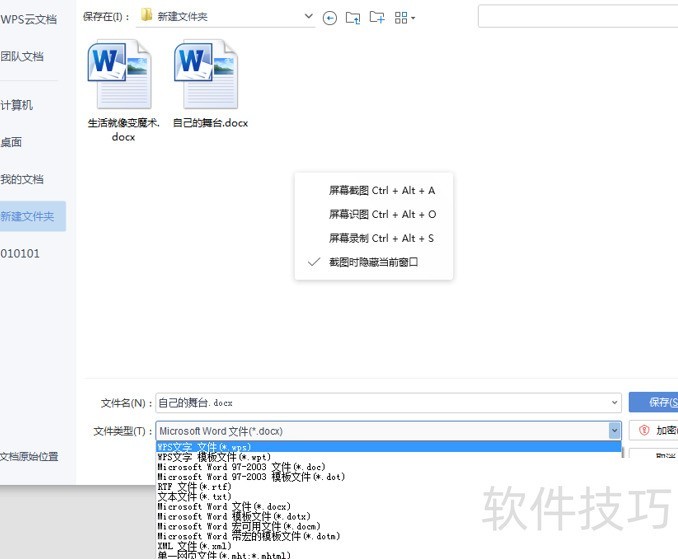Select the 生活就像变魔术.docx file thumbnail
This screenshot has height=559, width=678.
tap(123, 90)
